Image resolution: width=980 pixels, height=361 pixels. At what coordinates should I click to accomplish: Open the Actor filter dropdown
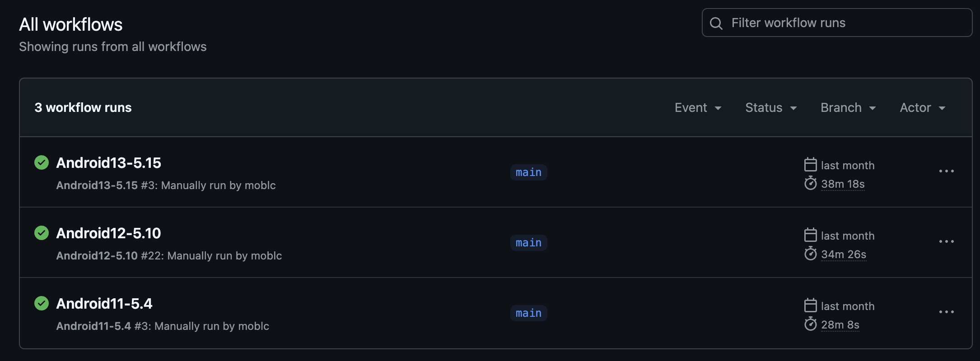[x=922, y=108]
